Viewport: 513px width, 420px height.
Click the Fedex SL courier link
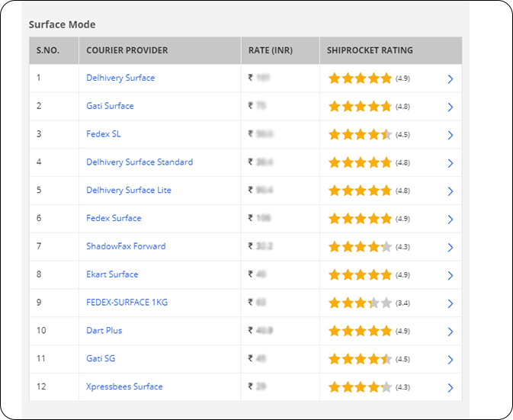coord(104,134)
